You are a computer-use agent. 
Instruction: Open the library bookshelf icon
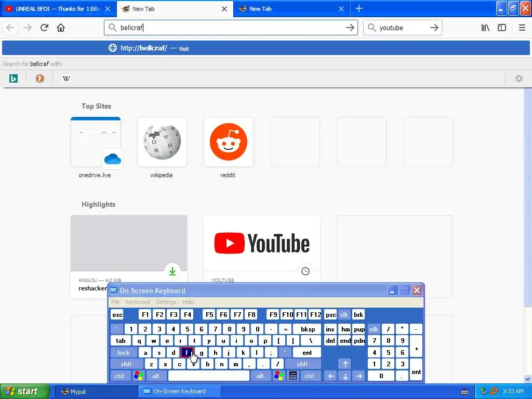click(485, 28)
